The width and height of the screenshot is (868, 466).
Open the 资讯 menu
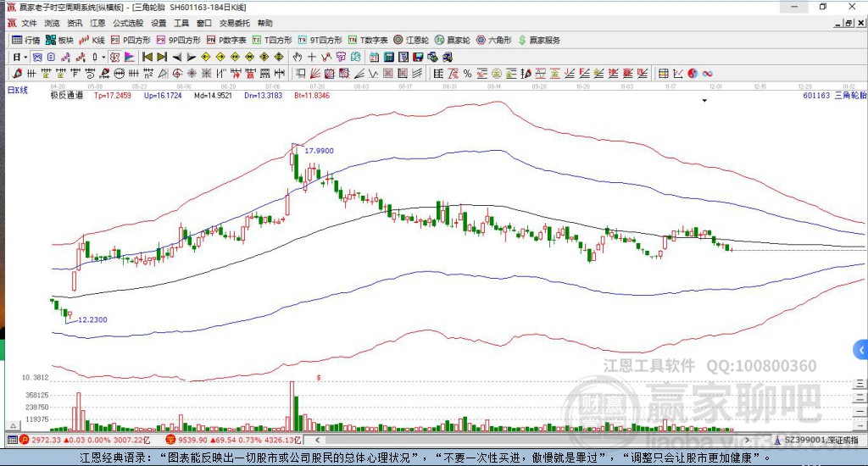(x=75, y=23)
